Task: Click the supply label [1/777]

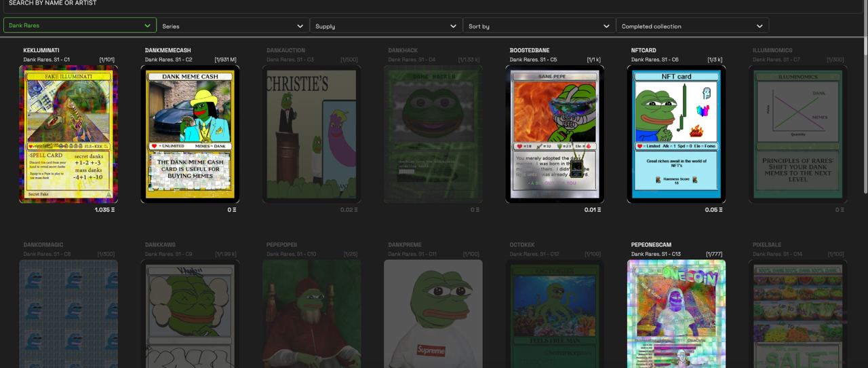Action: tap(714, 254)
